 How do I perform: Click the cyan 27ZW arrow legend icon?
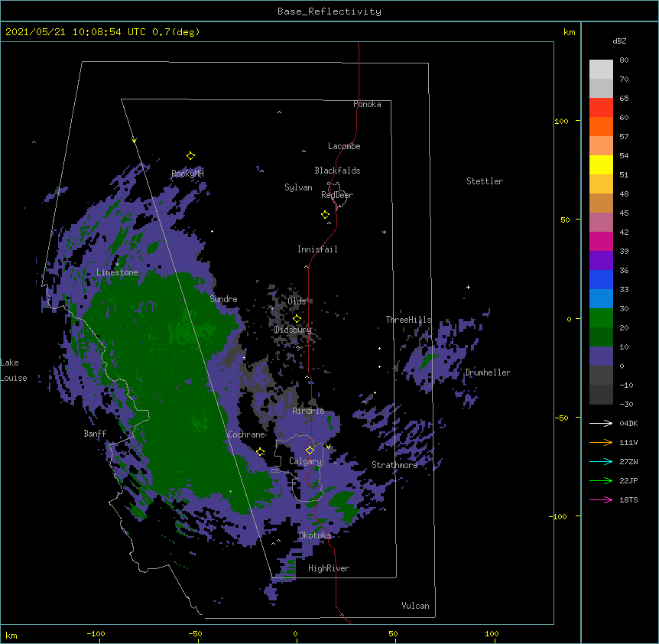601,461
